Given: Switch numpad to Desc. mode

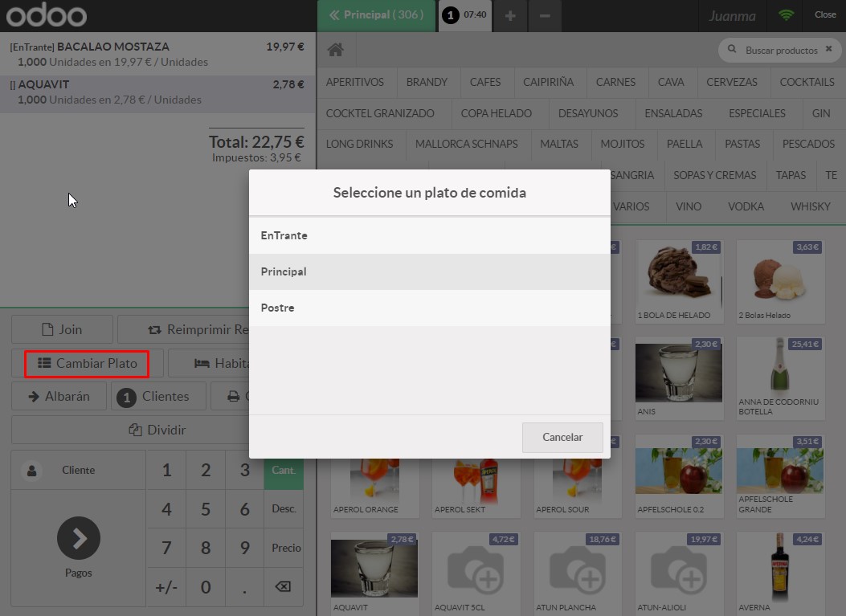Looking at the screenshot, I should coord(284,508).
